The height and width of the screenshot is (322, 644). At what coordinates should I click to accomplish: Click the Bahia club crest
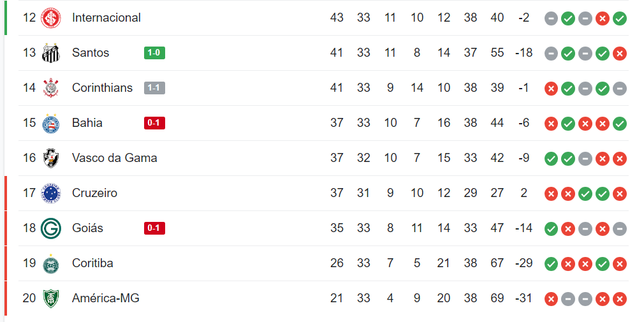(51, 123)
